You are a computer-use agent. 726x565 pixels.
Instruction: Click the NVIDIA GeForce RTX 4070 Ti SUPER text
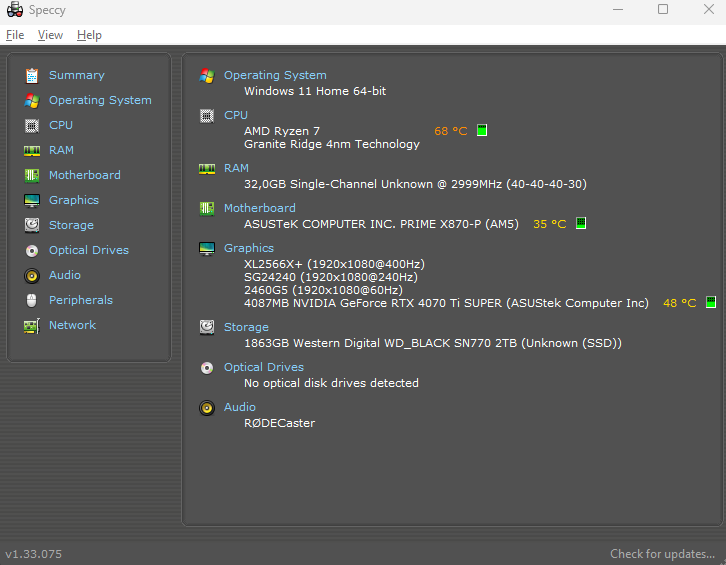click(x=446, y=303)
